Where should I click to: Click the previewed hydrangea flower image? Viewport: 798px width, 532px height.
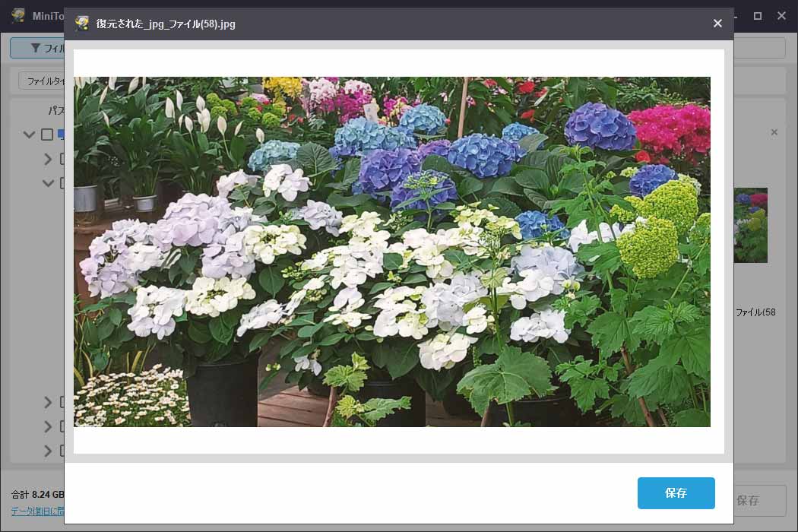point(392,252)
